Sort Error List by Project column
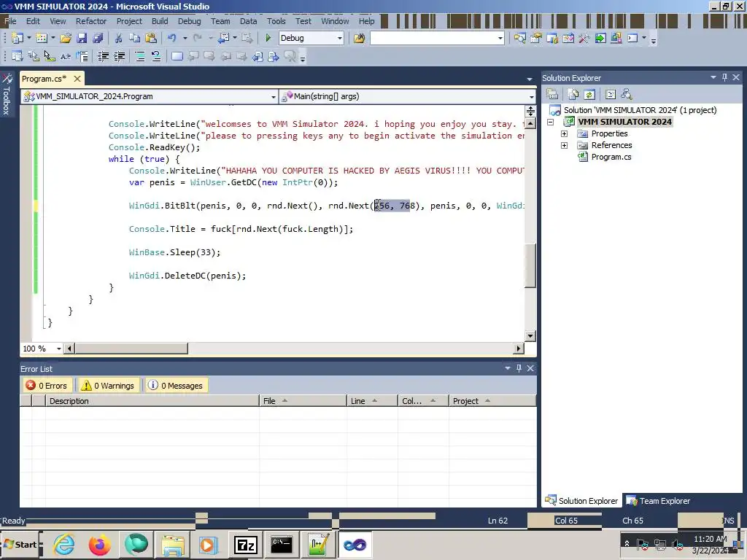Viewport: 747px width, 560px height. tap(492, 401)
